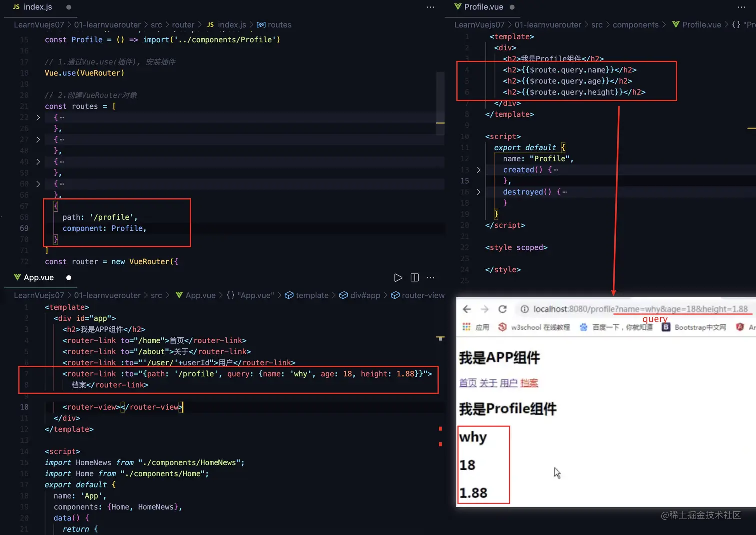The width and height of the screenshot is (756, 535).
Task: Open the App.vue editor tab
Action: click(33, 277)
